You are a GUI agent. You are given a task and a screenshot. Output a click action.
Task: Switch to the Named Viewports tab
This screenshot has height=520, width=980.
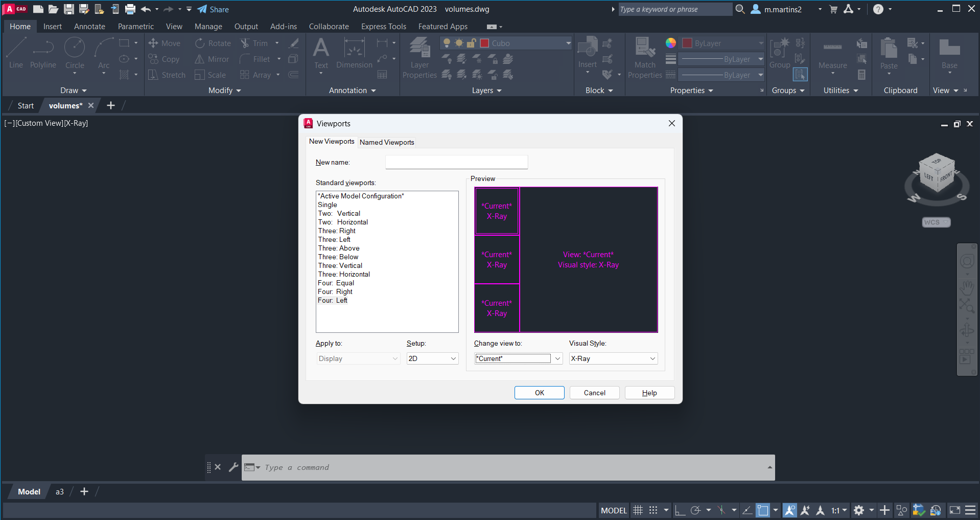[387, 142]
